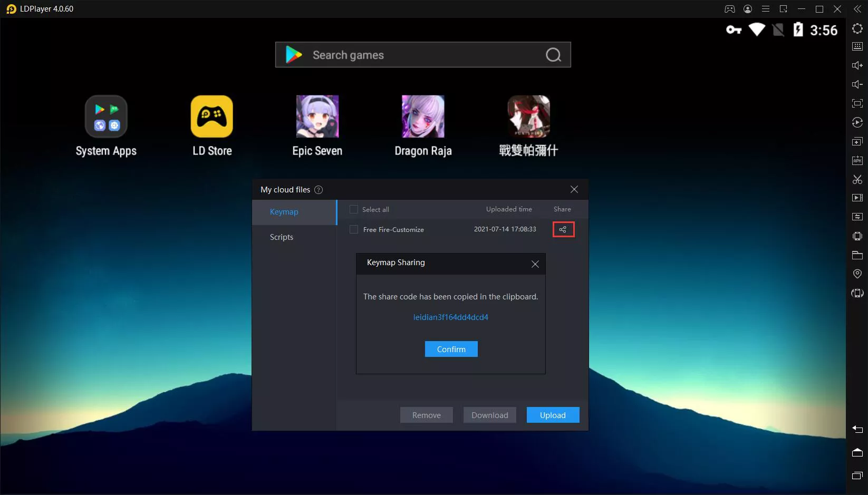868x495 pixels.
Task: Switch to the Keymap tab
Action: click(x=294, y=212)
